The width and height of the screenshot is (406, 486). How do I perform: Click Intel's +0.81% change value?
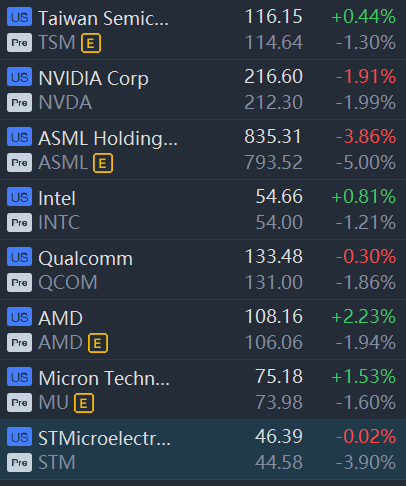pos(364,196)
